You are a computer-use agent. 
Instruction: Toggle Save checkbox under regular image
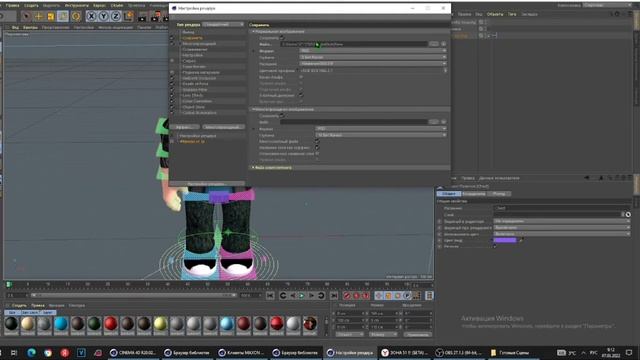coord(282,38)
